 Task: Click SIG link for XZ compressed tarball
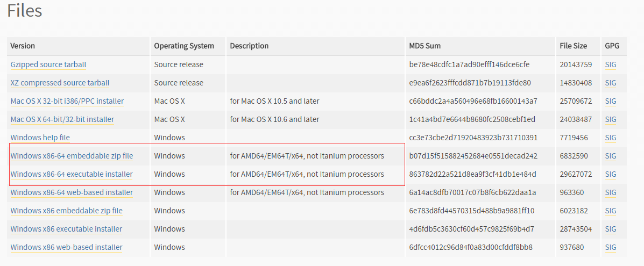(611, 83)
